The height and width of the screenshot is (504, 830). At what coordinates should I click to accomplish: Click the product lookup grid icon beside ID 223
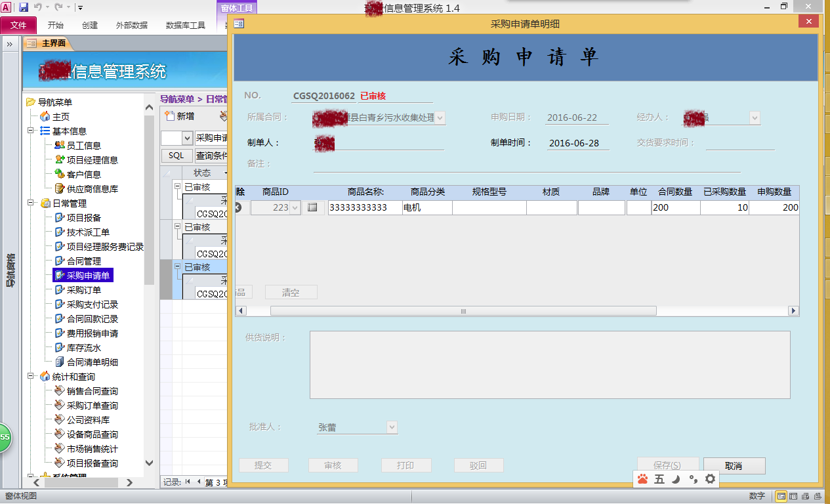coord(312,207)
